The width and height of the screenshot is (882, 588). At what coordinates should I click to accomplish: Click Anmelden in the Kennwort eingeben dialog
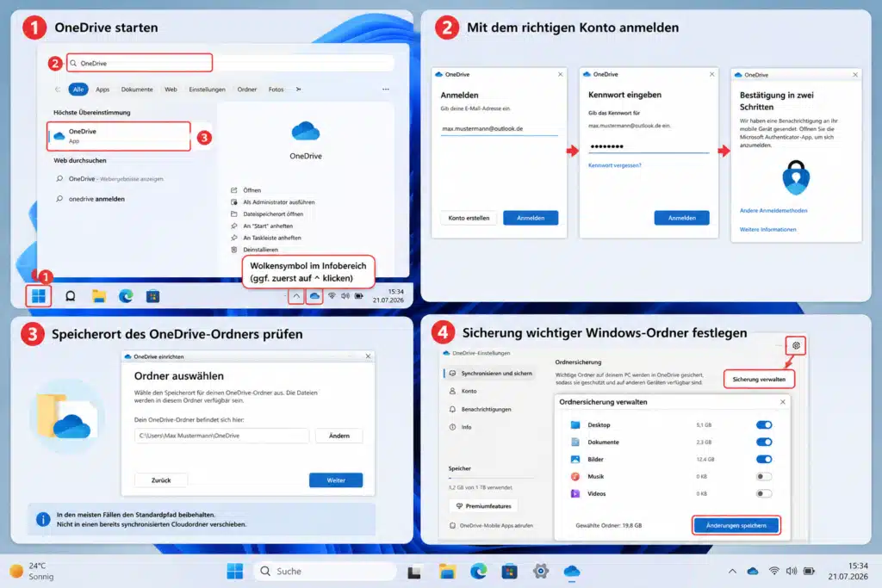tap(682, 218)
